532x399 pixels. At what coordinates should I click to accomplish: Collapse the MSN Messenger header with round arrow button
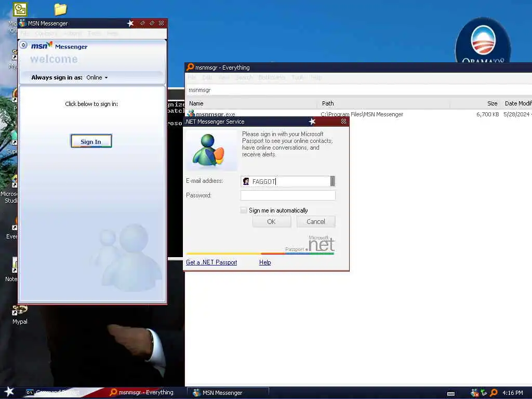click(23, 45)
